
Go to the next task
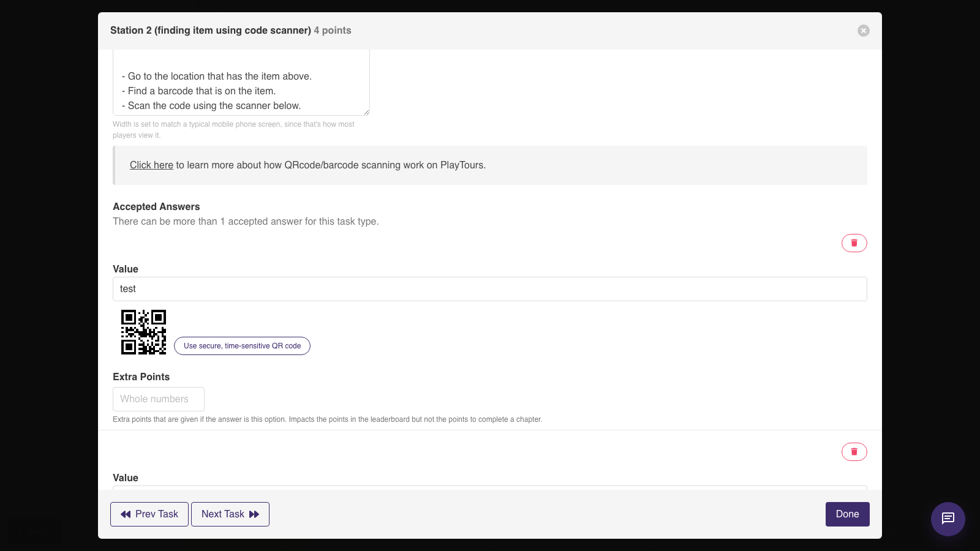click(230, 514)
